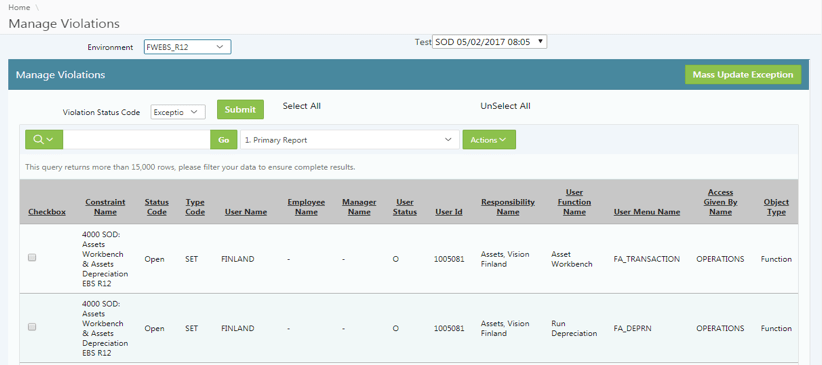Open the Environment dropdown FWEBS_R12
This screenshot has height=365, width=822.
click(x=187, y=47)
